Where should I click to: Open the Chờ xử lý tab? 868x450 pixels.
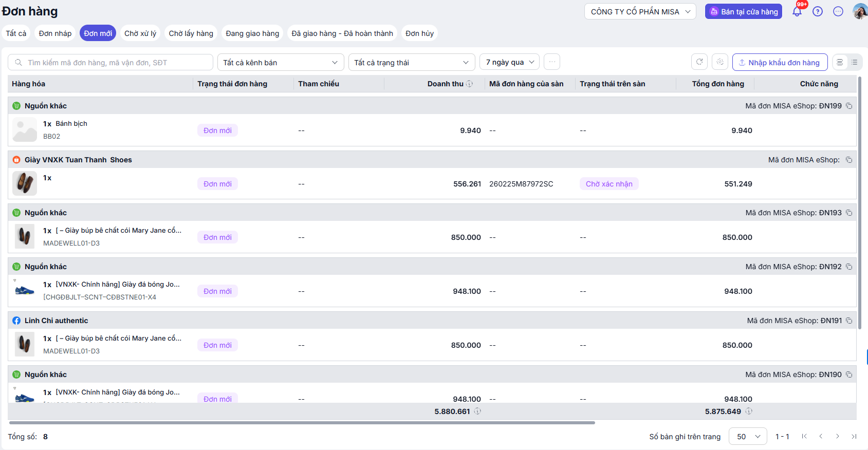[140, 33]
